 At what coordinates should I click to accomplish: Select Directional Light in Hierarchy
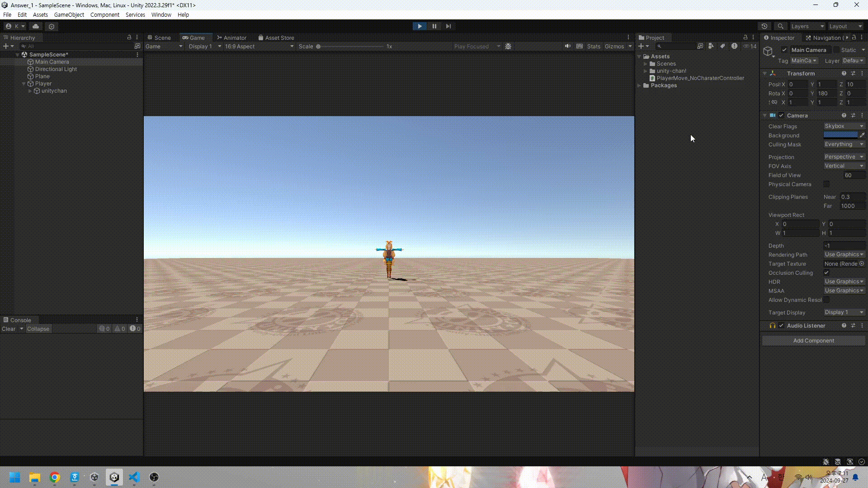coord(56,69)
